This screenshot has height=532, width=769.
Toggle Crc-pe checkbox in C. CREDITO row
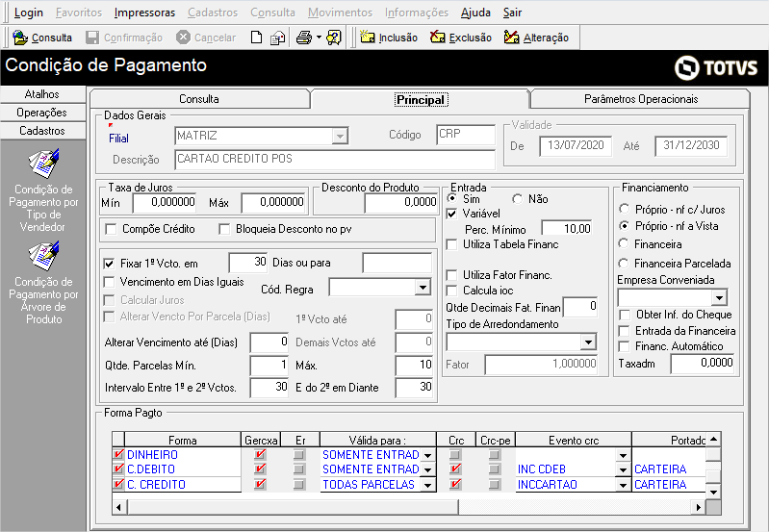[495, 485]
